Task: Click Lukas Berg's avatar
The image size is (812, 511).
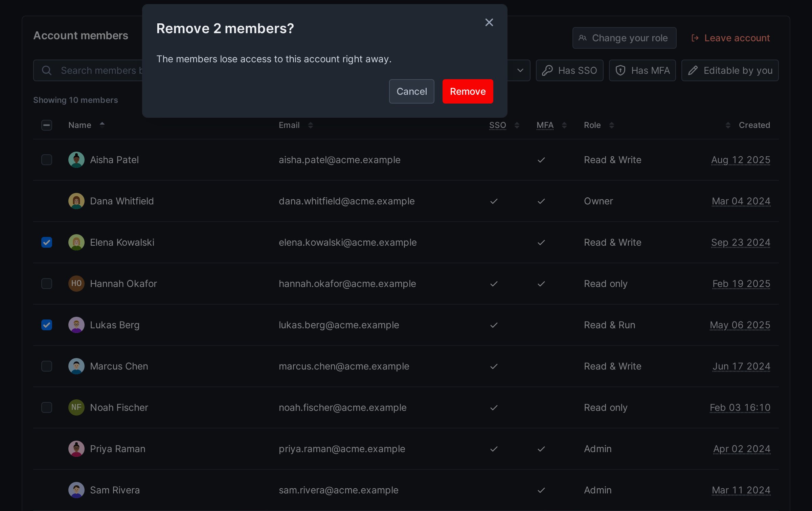Action: click(x=76, y=325)
